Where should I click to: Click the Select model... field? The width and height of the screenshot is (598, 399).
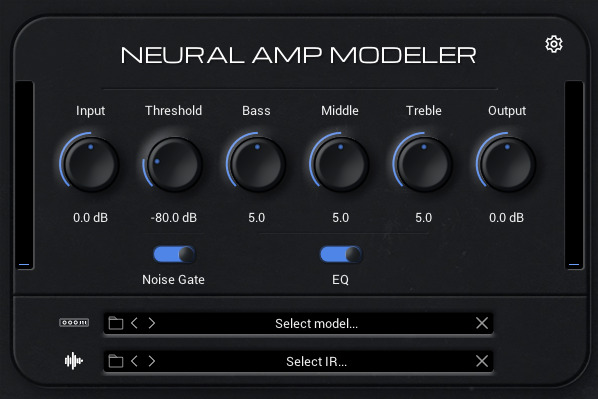pos(299,323)
